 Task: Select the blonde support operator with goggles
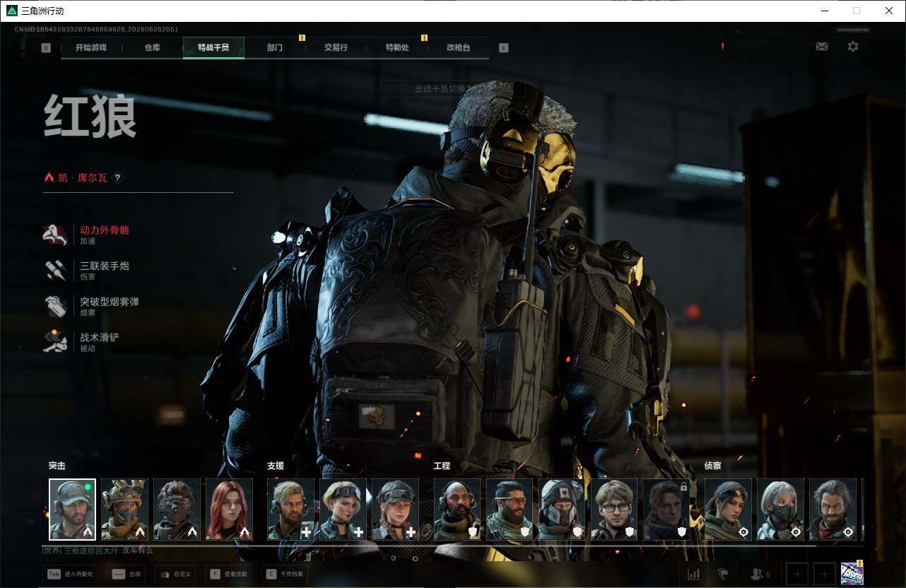click(x=343, y=510)
